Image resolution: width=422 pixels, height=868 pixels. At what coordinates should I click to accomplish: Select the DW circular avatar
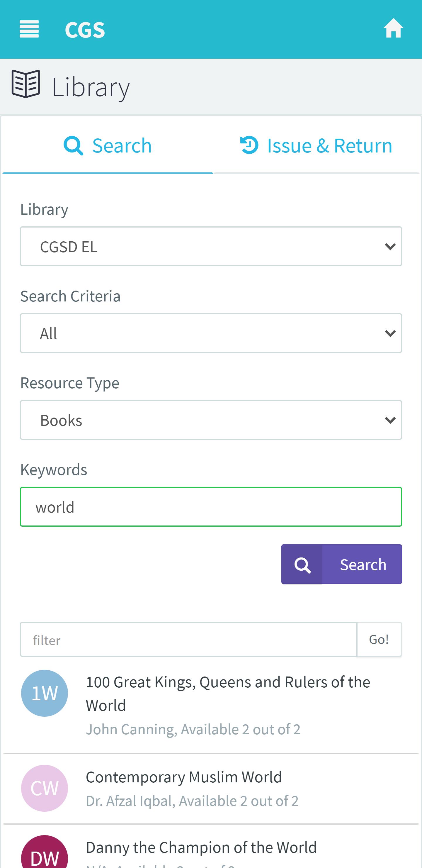click(45, 852)
